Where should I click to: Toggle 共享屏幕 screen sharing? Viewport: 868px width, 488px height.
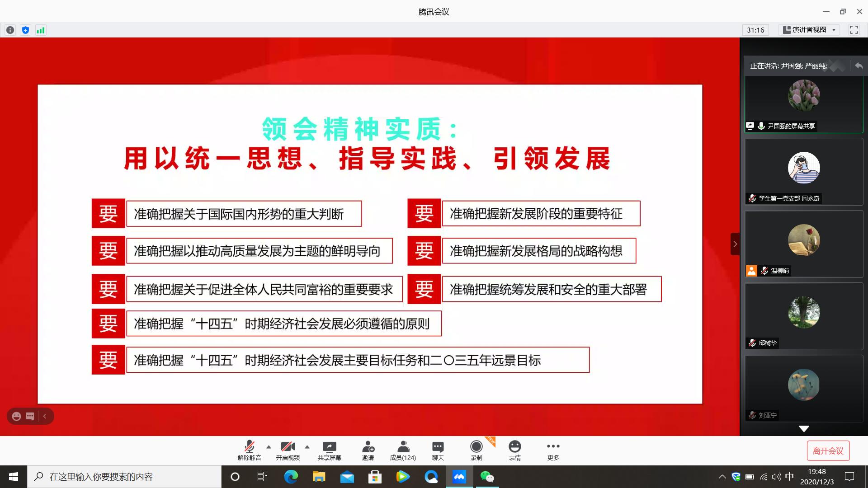coord(329,450)
